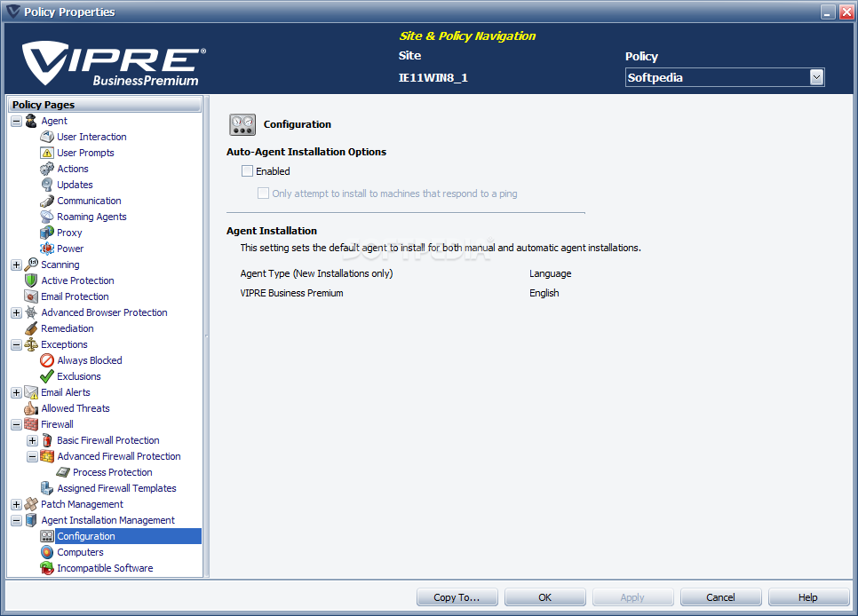
Task: Click the Actions gears icon
Action: point(47,169)
